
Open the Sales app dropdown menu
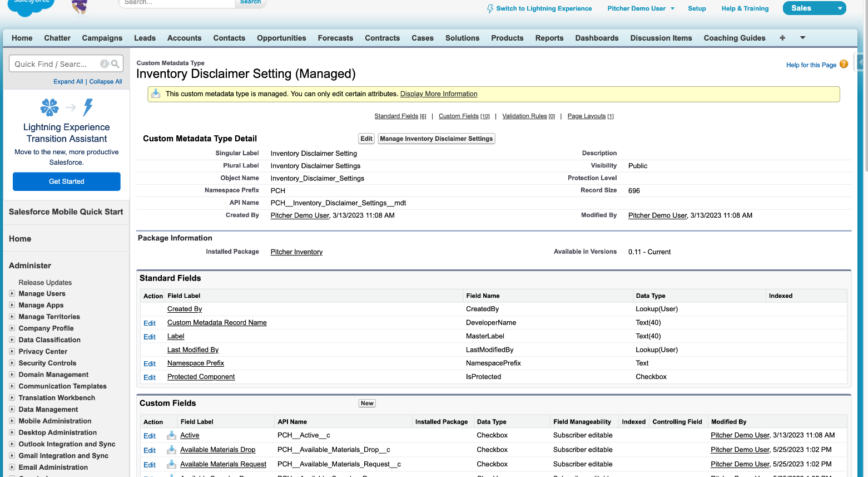[x=840, y=8]
